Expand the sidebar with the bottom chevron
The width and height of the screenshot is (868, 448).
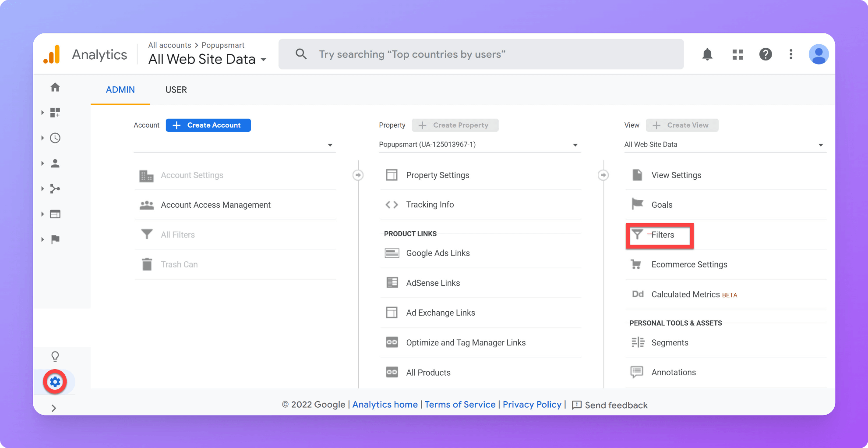54,408
